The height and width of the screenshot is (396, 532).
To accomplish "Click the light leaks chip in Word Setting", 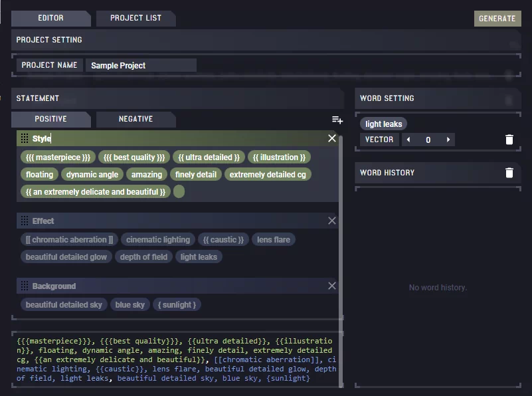I will click(383, 124).
